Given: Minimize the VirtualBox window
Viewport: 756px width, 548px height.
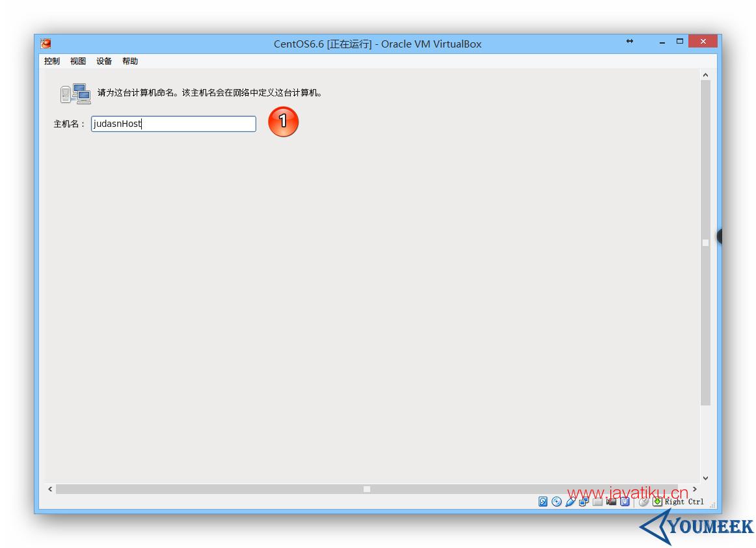Looking at the screenshot, I should click(x=662, y=42).
